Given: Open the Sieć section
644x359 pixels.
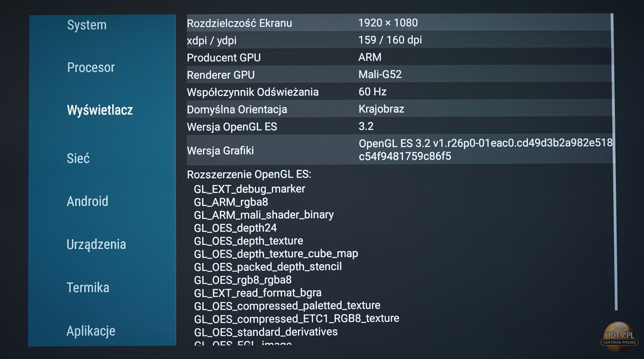Looking at the screenshot, I should tap(78, 158).
